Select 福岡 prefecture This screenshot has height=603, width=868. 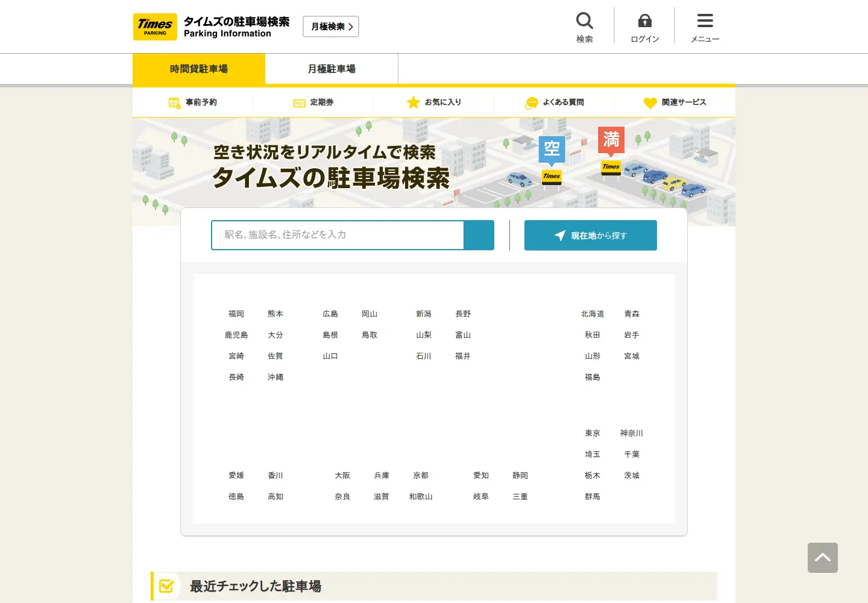pos(236,314)
